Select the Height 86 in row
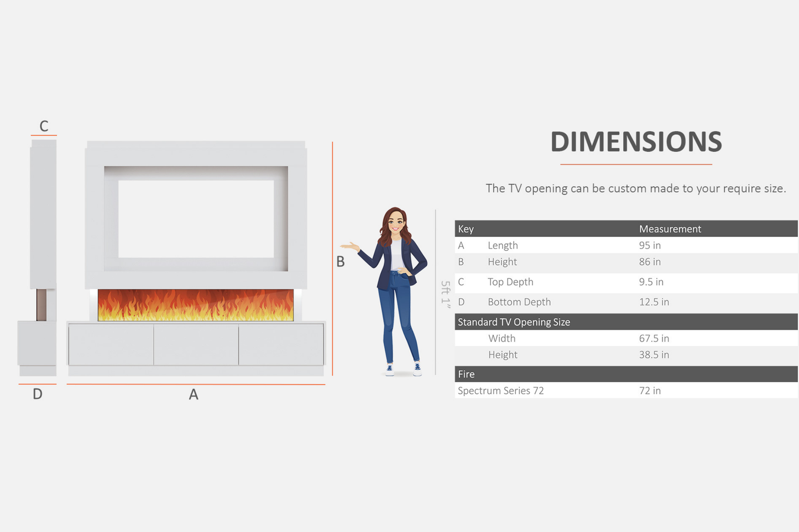The width and height of the screenshot is (799, 532). coord(626,262)
